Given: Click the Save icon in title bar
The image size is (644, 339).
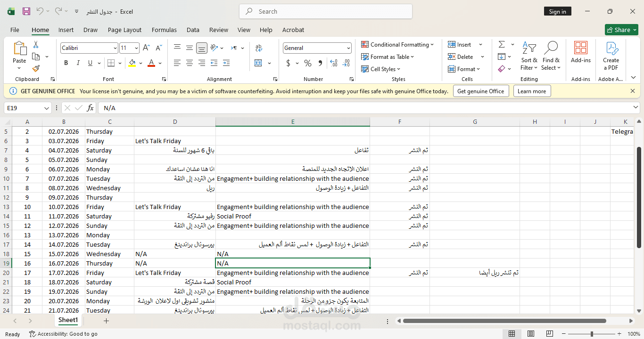Looking at the screenshot, I should (x=26, y=11).
